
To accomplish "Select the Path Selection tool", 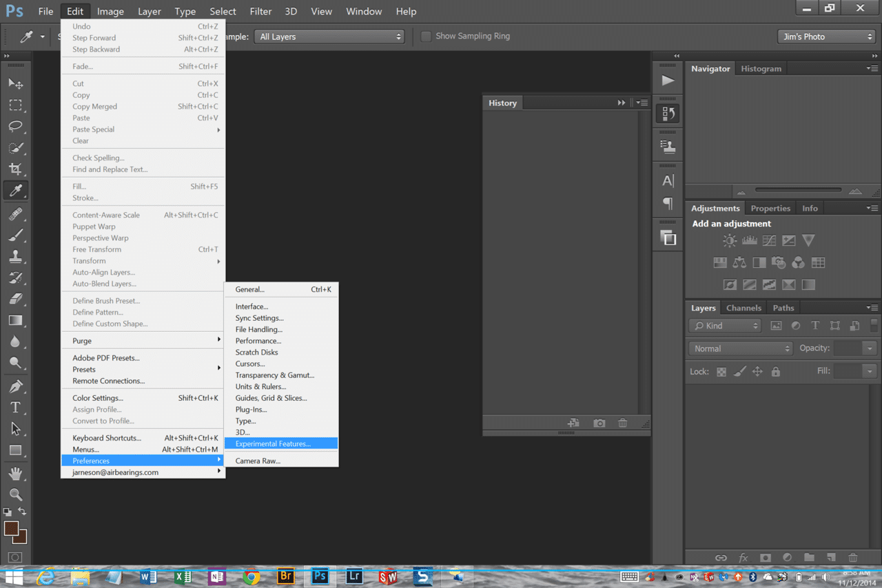I will point(15,429).
